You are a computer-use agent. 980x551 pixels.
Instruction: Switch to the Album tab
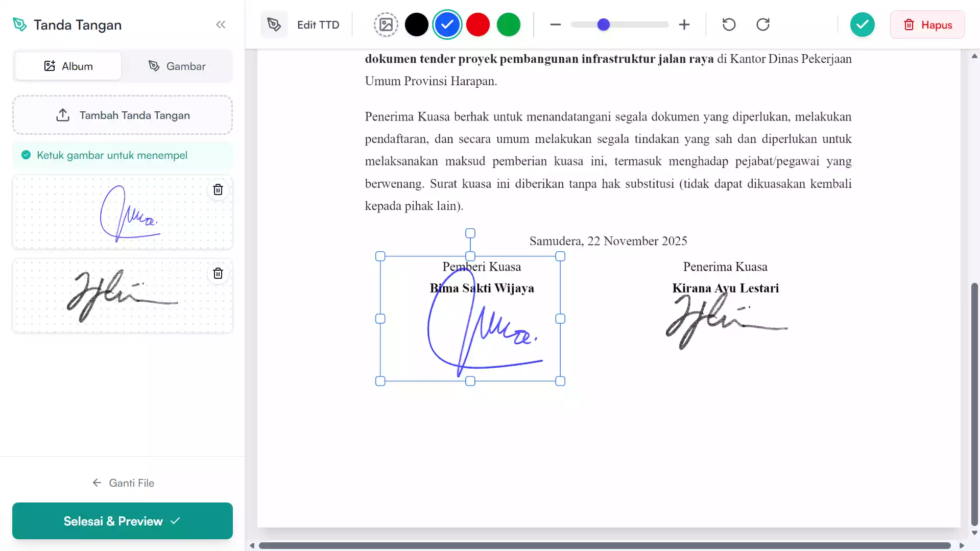tap(68, 66)
